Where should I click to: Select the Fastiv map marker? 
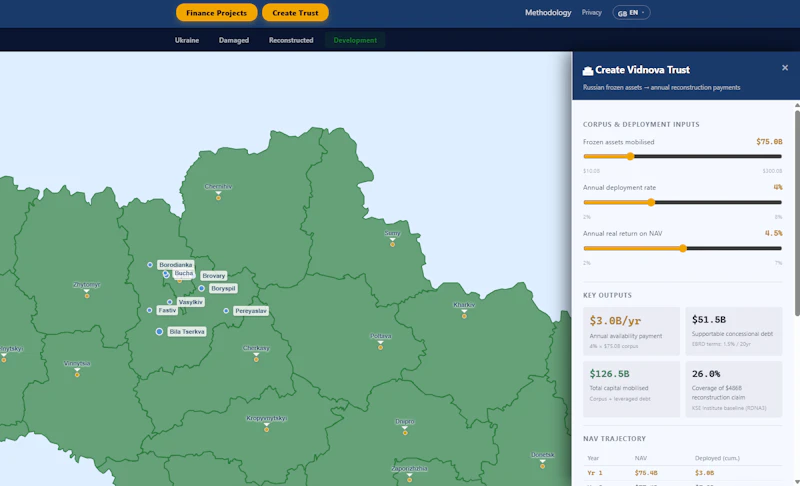149,310
